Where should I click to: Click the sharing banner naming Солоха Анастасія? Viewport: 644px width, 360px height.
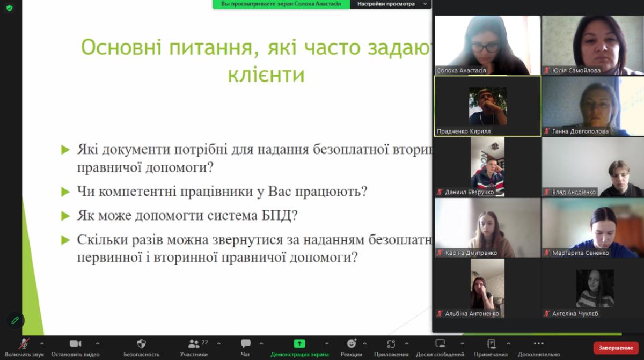(281, 4)
